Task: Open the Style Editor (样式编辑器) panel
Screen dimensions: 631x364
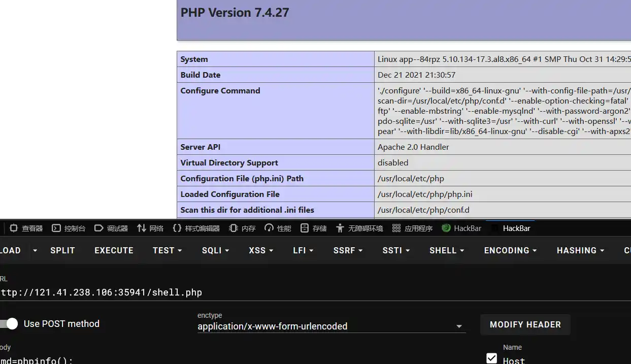Action: point(196,228)
